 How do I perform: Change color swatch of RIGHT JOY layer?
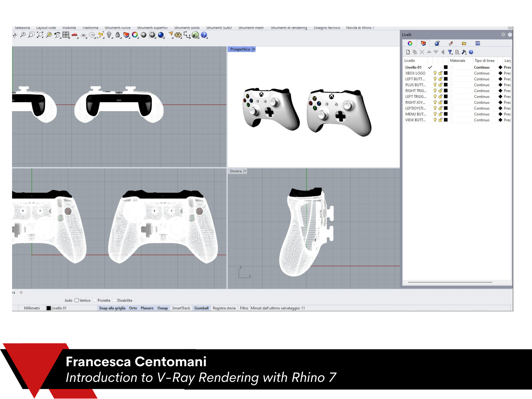click(x=446, y=102)
